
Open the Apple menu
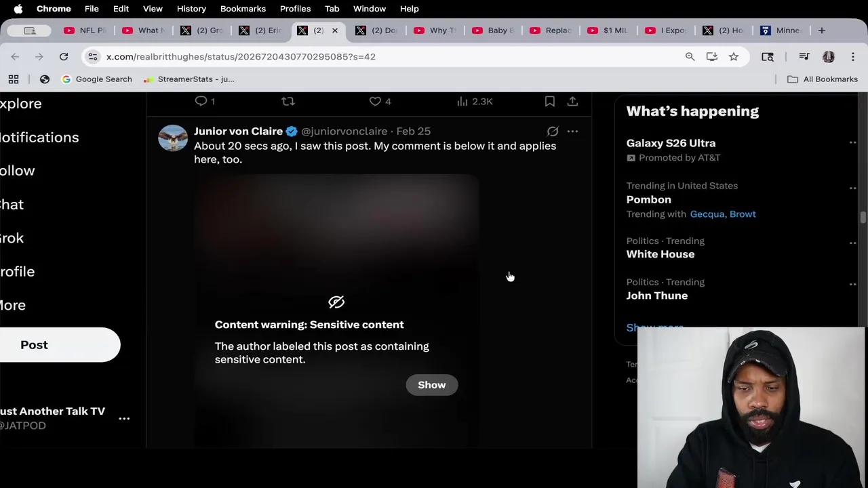coord(18,9)
